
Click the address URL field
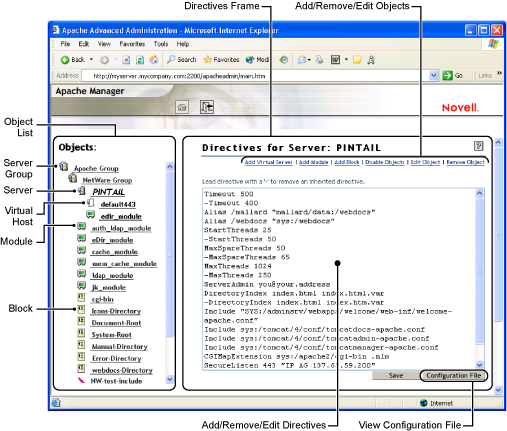click(x=255, y=76)
